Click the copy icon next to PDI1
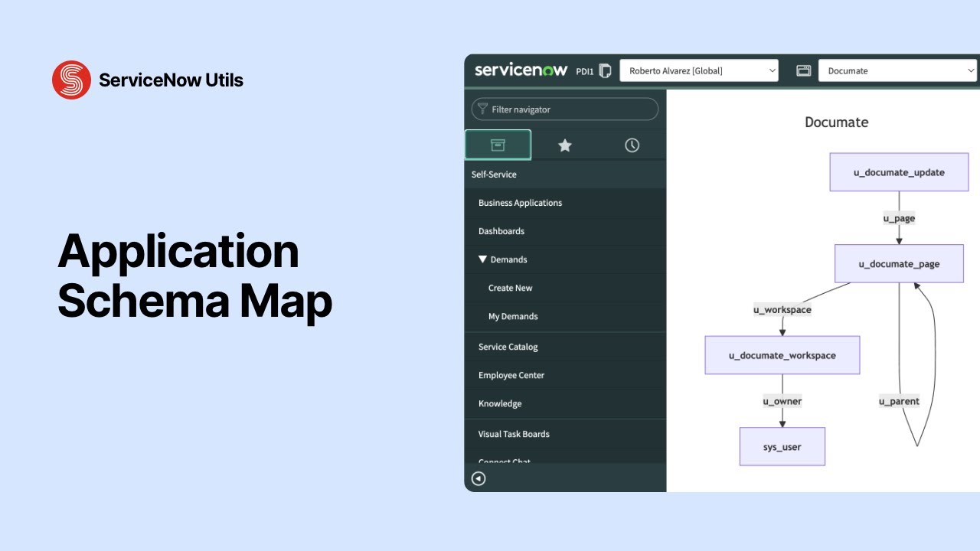Image resolution: width=980 pixels, height=551 pixels. click(x=605, y=70)
